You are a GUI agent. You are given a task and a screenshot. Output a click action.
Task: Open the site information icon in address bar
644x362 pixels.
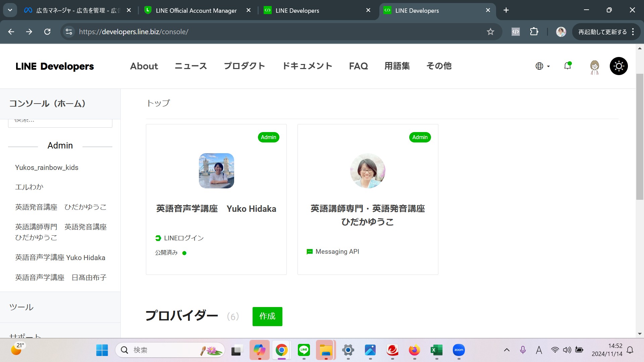[x=69, y=32]
